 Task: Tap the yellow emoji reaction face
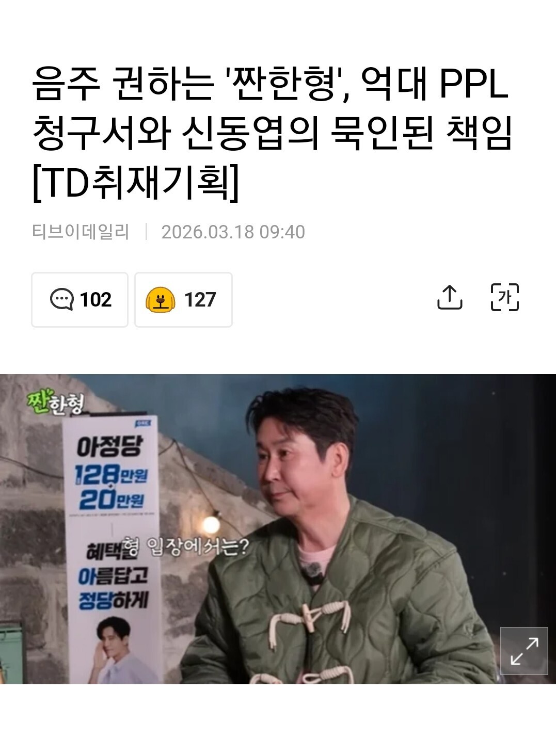pyautogui.click(x=161, y=299)
